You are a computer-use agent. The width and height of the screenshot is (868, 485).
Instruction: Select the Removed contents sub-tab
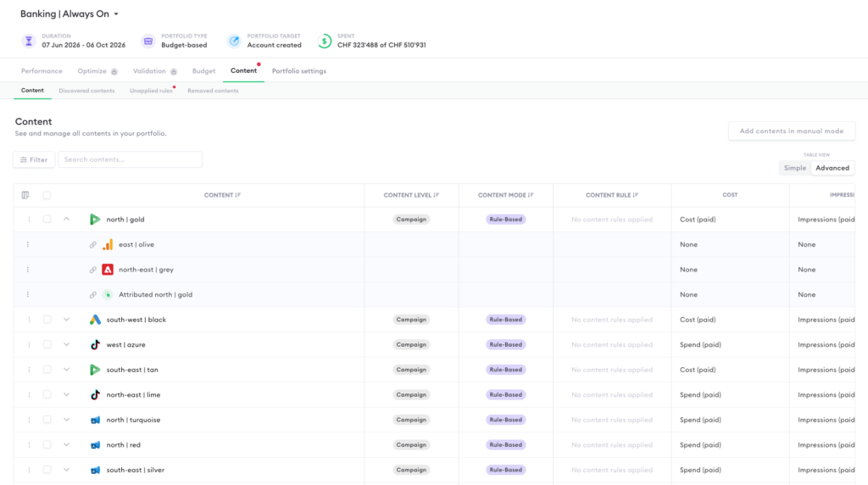pyautogui.click(x=213, y=91)
